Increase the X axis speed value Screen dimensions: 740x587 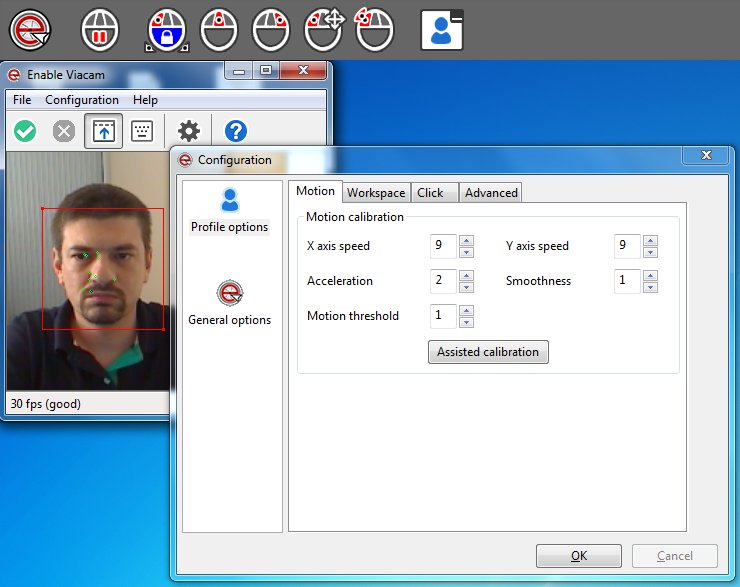(466, 240)
